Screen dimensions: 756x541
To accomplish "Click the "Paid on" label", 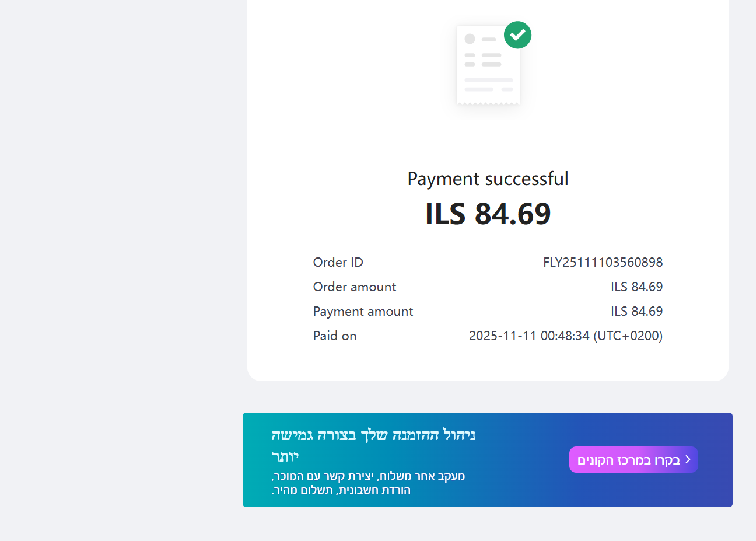I will [334, 336].
